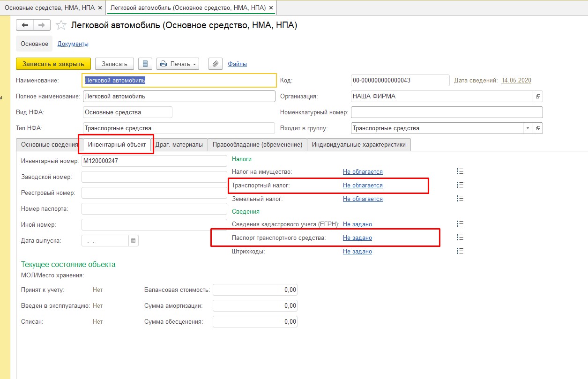The image size is (588, 379).
Task: Click the Сумма обесценения field
Action: tap(255, 321)
